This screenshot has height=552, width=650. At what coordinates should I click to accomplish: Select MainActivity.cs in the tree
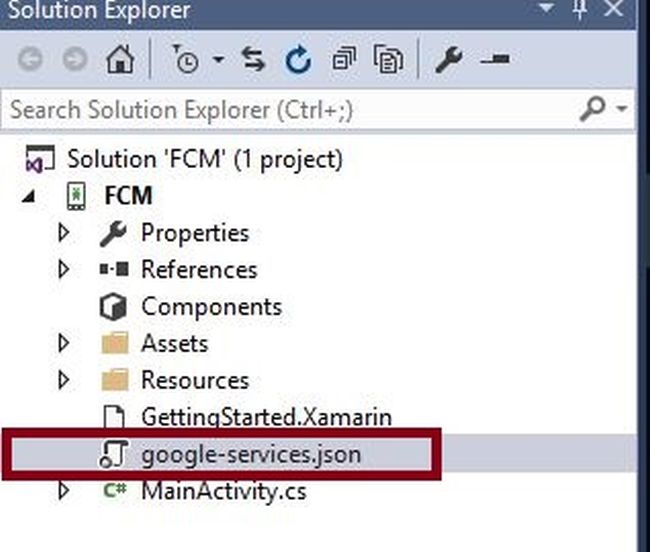tap(223, 491)
